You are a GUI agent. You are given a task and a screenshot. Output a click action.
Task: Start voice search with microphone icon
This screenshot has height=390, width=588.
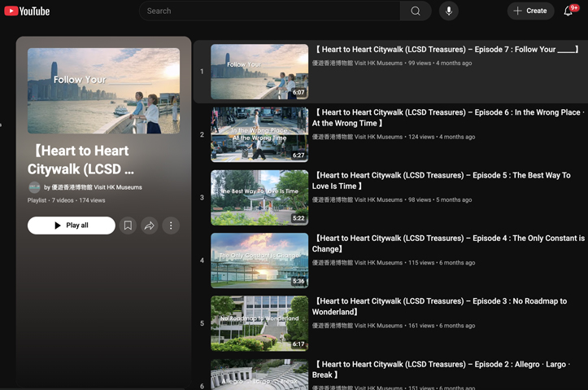(x=448, y=11)
